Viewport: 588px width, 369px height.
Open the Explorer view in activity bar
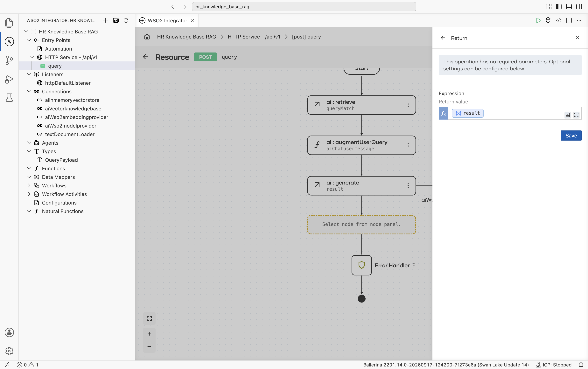[9, 23]
